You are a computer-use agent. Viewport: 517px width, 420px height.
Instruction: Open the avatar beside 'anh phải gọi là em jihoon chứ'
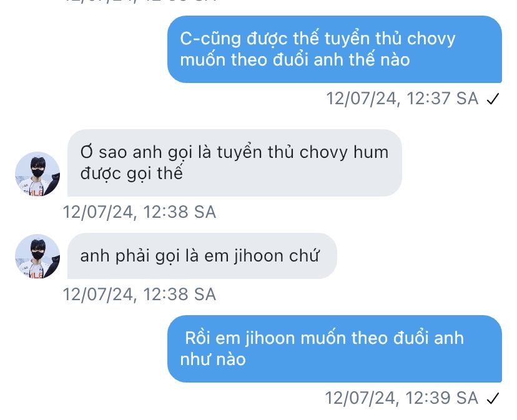click(37, 256)
